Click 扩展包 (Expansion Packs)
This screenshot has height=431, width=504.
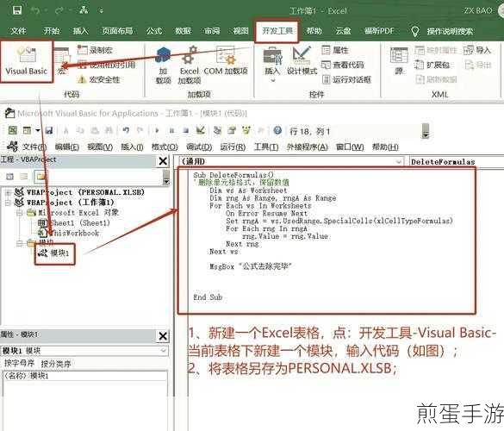[432, 65]
